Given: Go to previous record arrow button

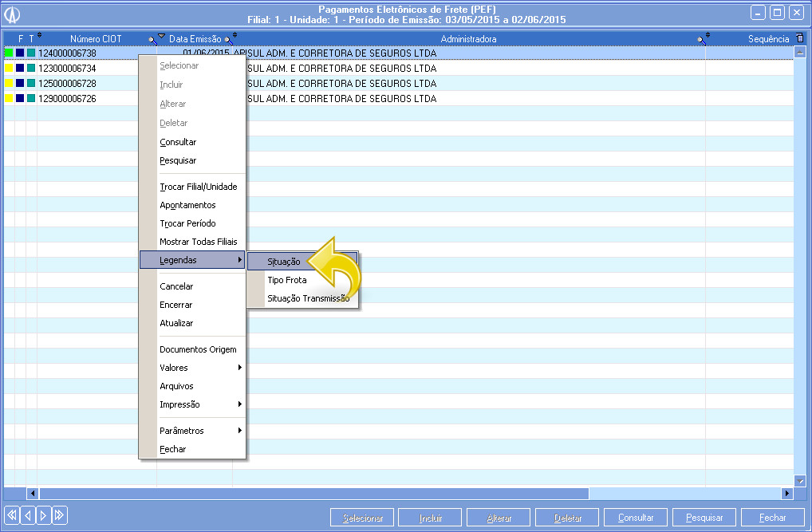Looking at the screenshot, I should pos(28,514).
